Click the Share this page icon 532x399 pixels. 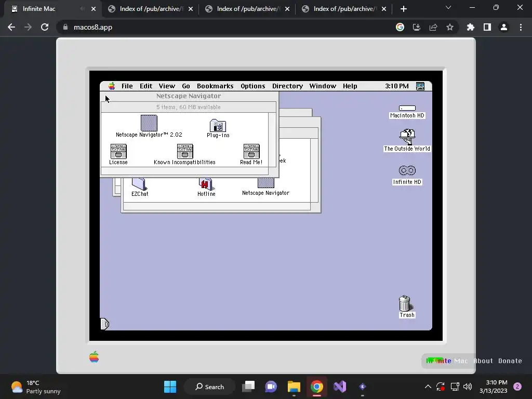click(x=433, y=27)
